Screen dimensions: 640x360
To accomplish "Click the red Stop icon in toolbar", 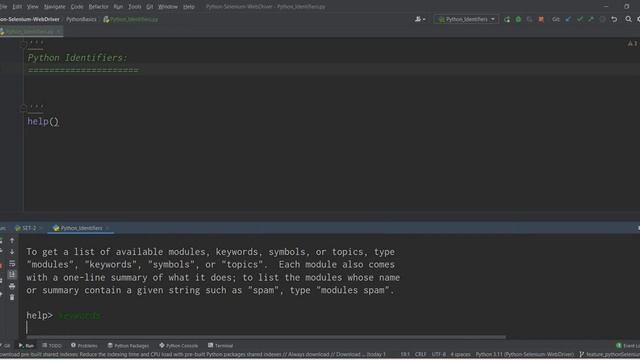I will click(x=541, y=19).
